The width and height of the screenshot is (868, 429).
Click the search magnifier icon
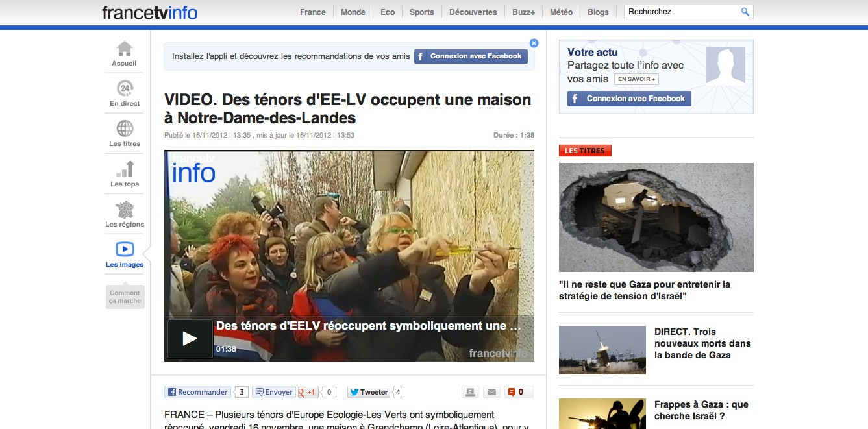745,12
